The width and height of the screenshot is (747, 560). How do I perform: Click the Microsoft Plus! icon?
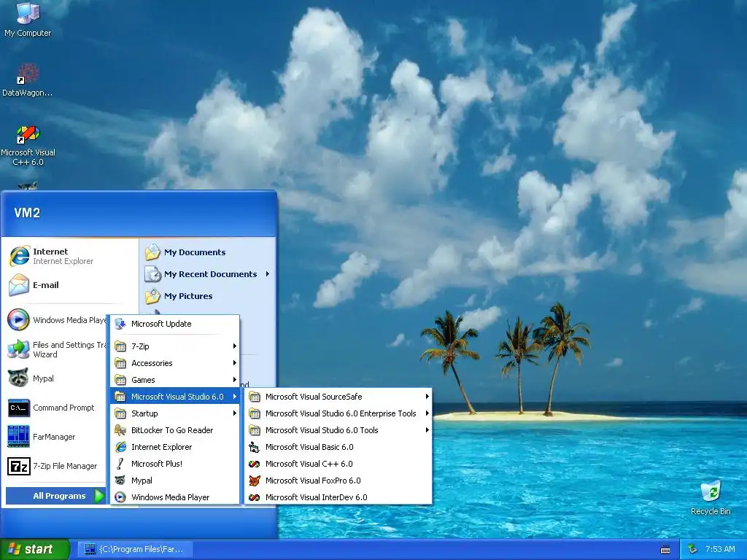pos(120,463)
